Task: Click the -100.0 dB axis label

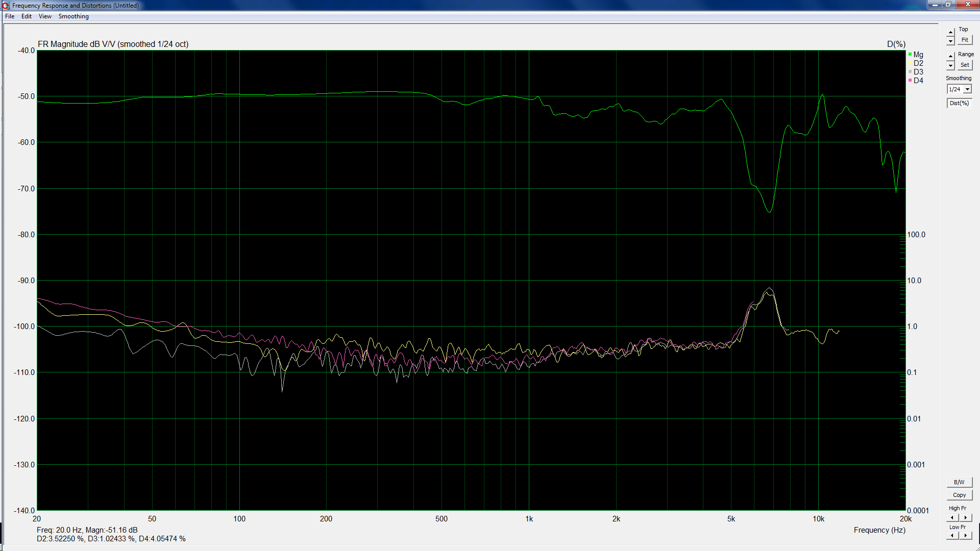Action: point(24,327)
